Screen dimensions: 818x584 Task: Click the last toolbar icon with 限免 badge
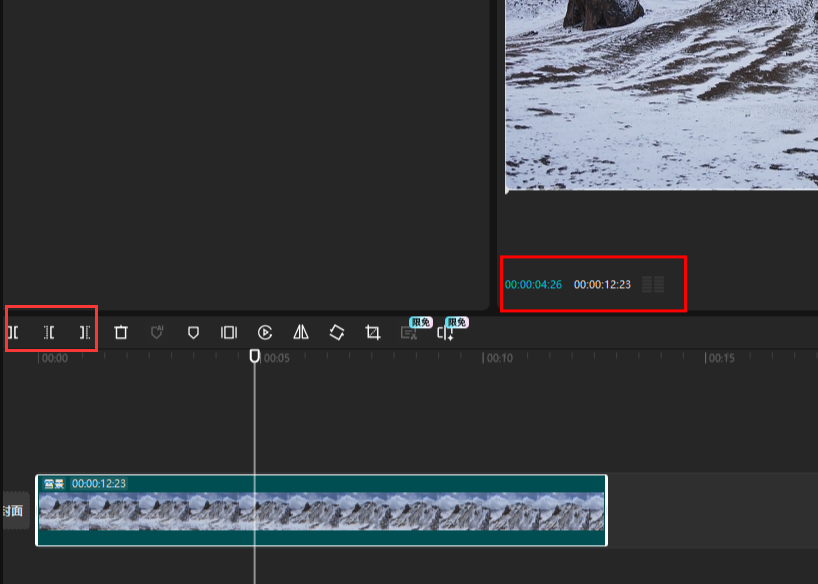[x=445, y=333]
